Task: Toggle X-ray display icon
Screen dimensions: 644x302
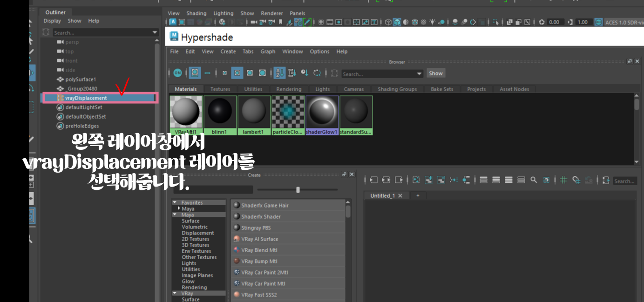Action: [509, 22]
